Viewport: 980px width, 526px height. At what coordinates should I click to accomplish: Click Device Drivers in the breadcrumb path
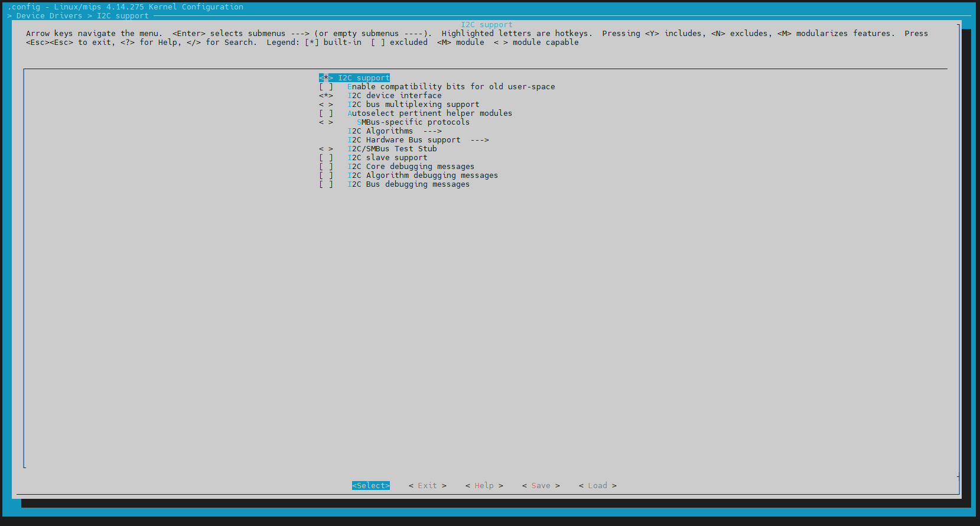49,16
